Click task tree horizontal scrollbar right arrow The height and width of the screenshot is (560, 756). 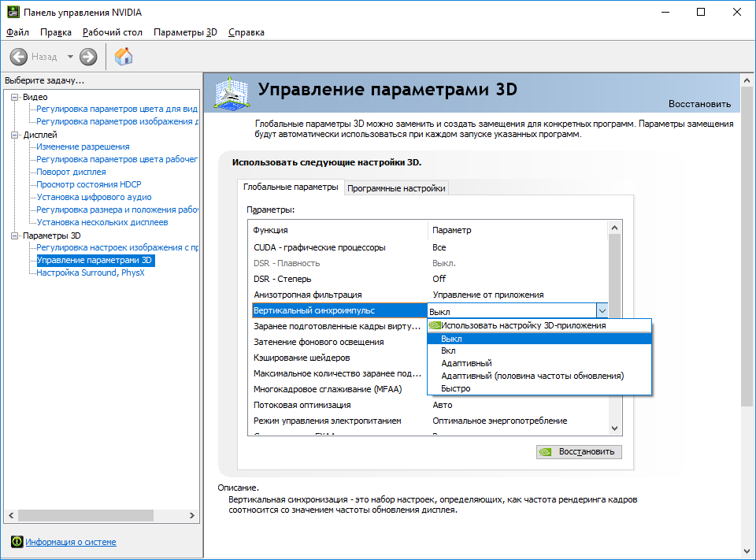192,516
